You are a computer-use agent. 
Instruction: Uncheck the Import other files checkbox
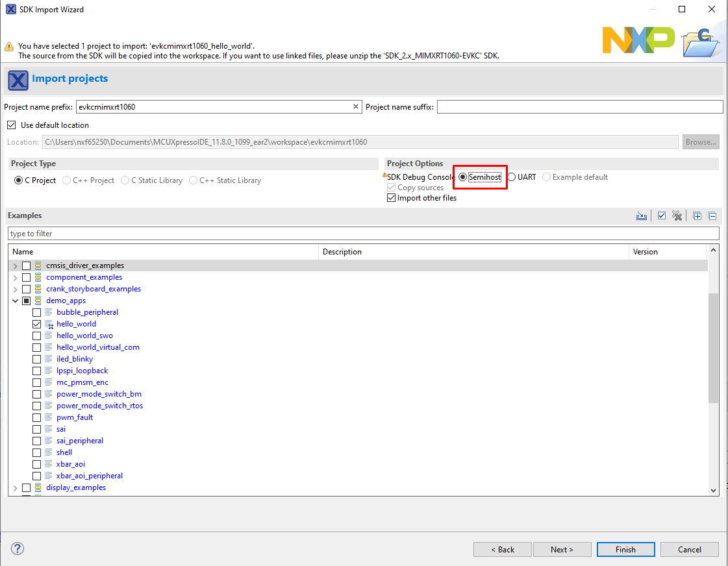(391, 198)
